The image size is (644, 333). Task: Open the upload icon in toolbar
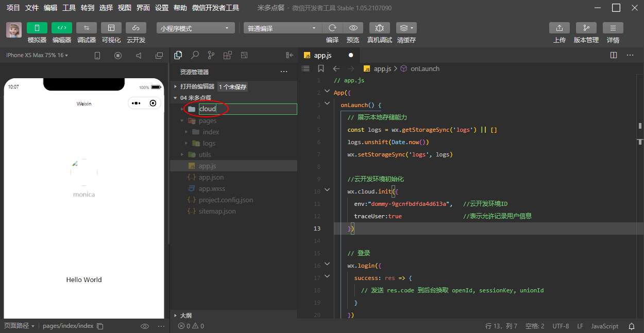[x=559, y=28]
